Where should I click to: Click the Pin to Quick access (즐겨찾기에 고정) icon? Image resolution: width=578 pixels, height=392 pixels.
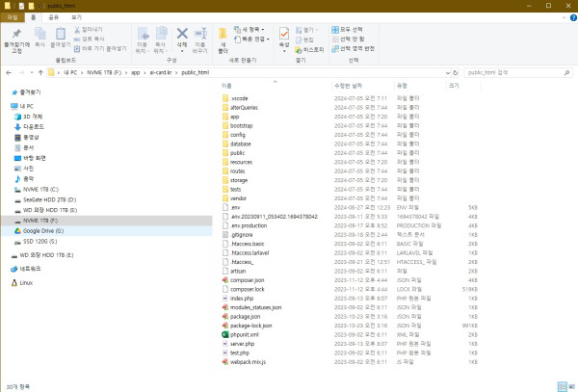16,34
